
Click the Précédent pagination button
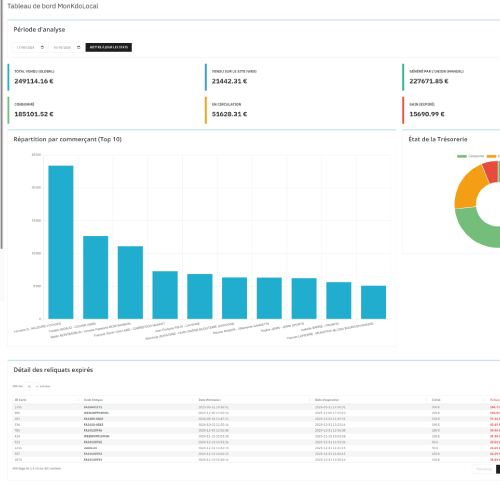point(484,469)
